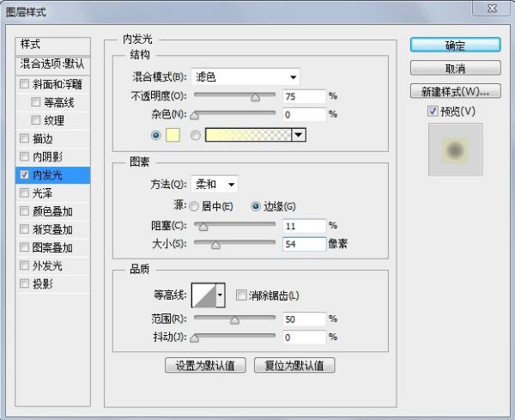
Task: Click the 杂色 value field showing 0
Action: click(304, 115)
